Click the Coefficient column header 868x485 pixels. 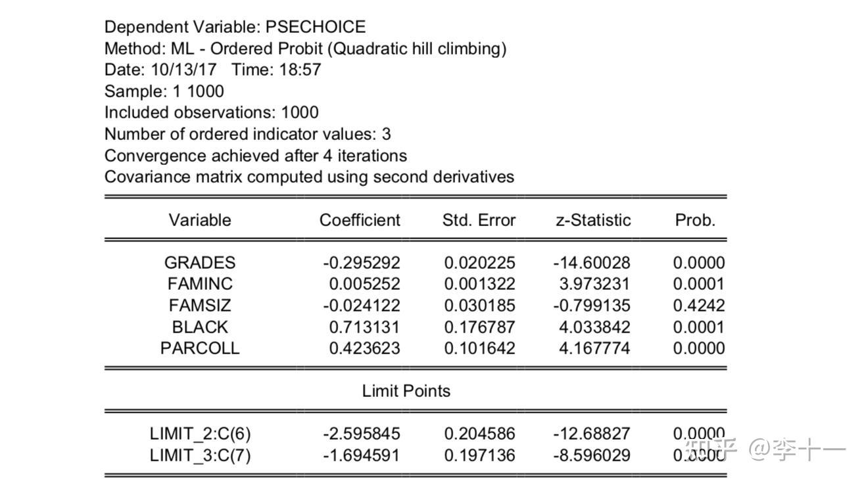pos(360,219)
